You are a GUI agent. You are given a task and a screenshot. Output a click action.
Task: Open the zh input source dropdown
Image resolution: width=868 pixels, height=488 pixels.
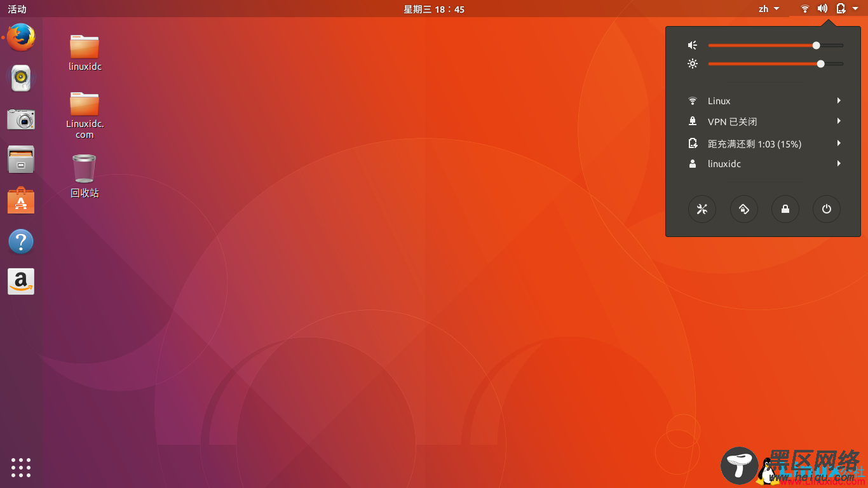[769, 9]
